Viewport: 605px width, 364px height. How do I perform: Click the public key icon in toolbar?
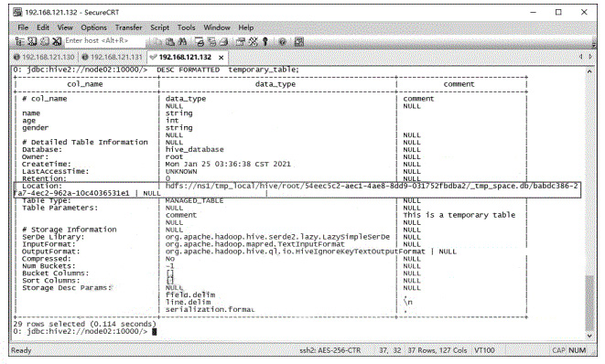click(x=265, y=41)
